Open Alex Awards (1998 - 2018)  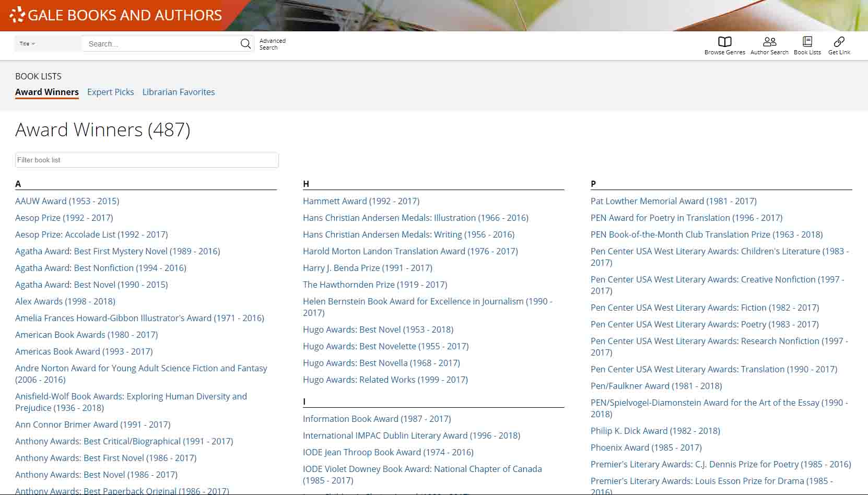pos(65,301)
